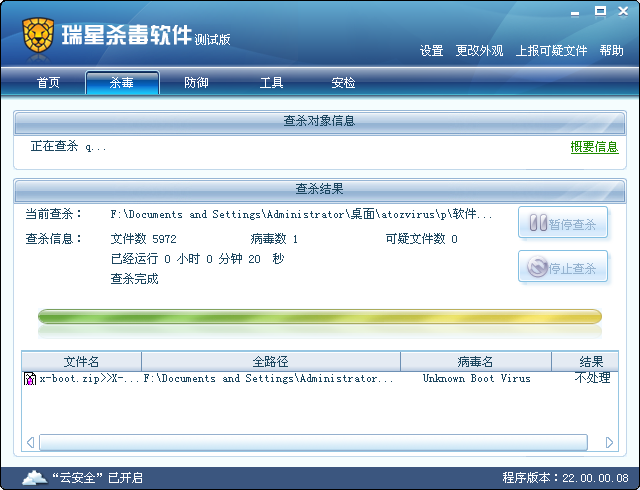Screen dimensions: 640x490
Task: Click the 查杀完成 status text
Action: pos(134,279)
